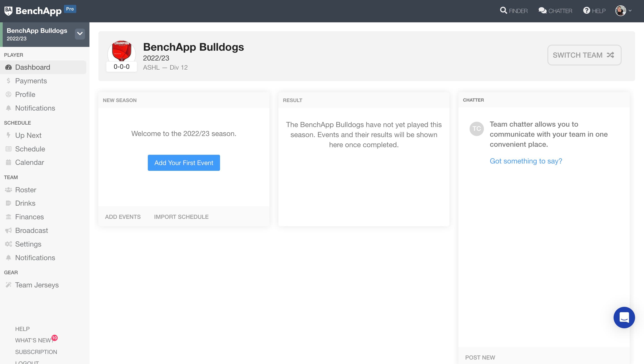This screenshot has height=364, width=644.
Task: Open the Team Jerseys gear page
Action: point(37,285)
